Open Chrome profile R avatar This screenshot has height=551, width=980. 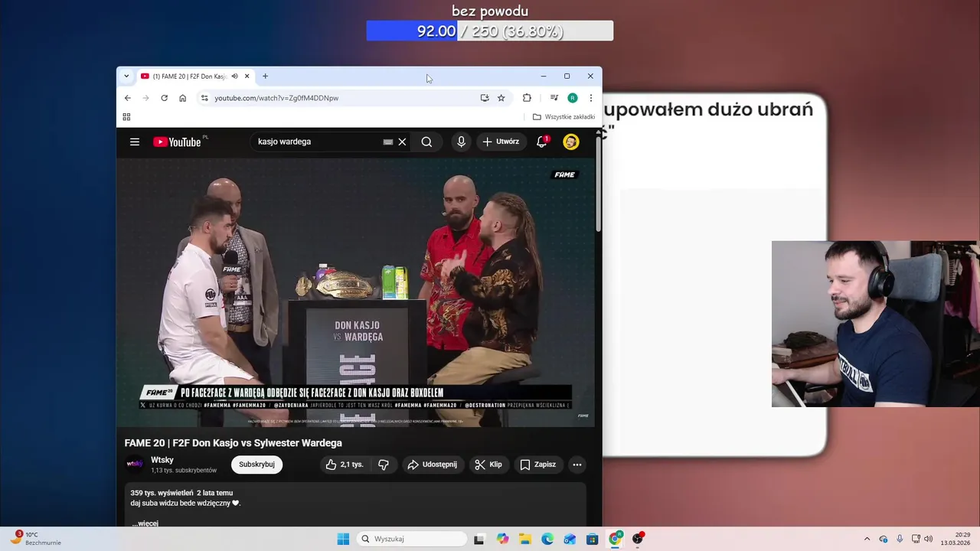[x=573, y=98]
